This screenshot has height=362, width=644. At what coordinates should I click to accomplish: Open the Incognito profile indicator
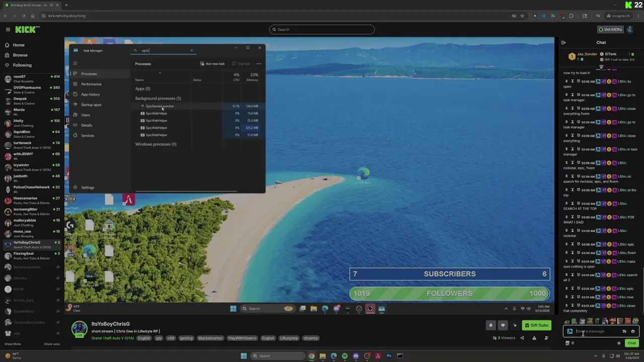click(618, 16)
